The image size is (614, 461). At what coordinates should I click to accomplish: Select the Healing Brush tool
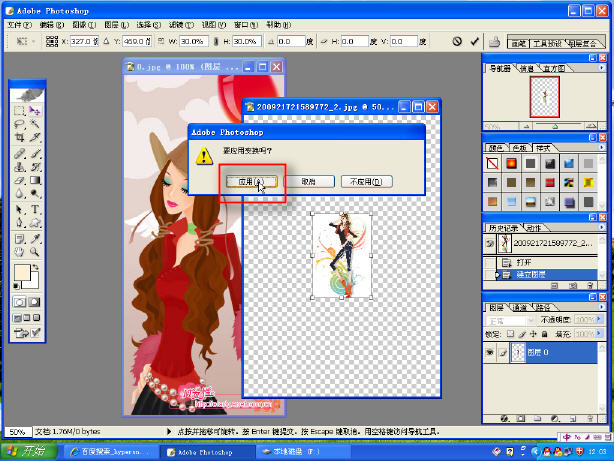[19, 154]
